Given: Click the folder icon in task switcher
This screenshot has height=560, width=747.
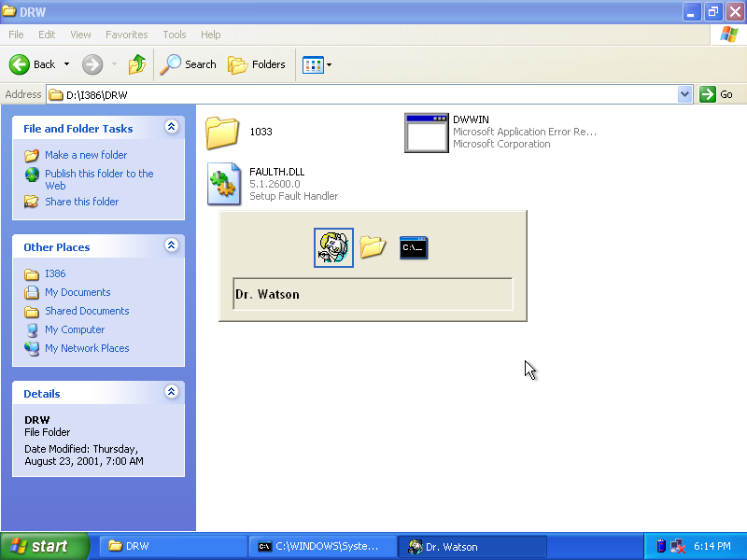Looking at the screenshot, I should click(x=373, y=247).
